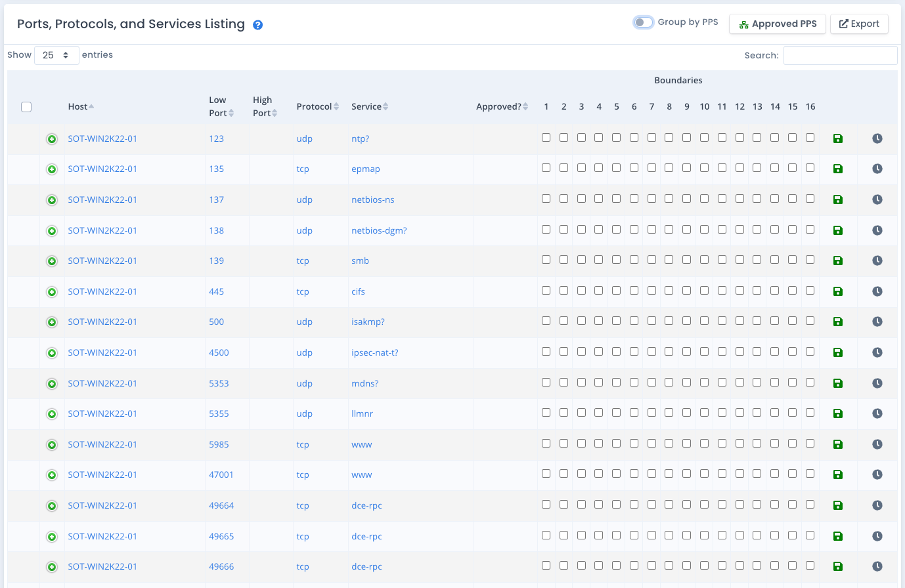
Task: Check boundary 12 for port 47001 www
Action: pos(739,474)
